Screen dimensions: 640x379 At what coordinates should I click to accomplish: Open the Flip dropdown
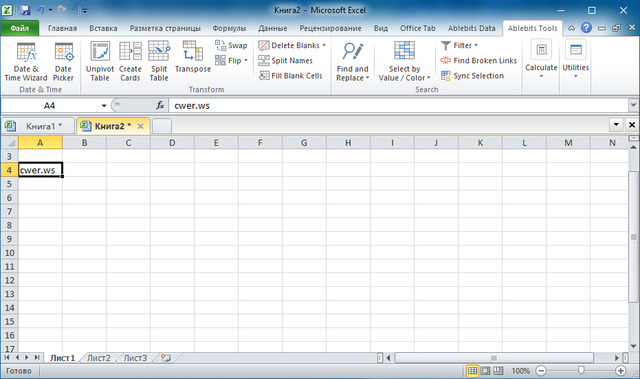(231, 60)
